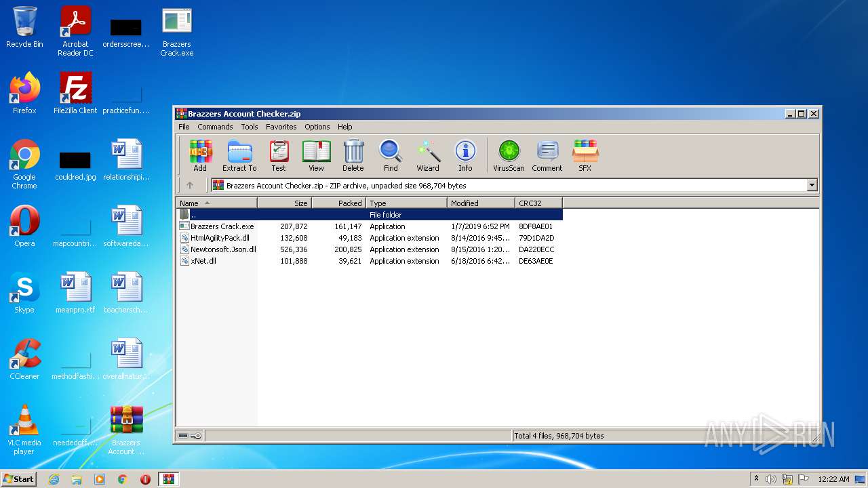Click the 207,872 size value
Screen dimensions: 868x488
pyautogui.click(x=294, y=226)
